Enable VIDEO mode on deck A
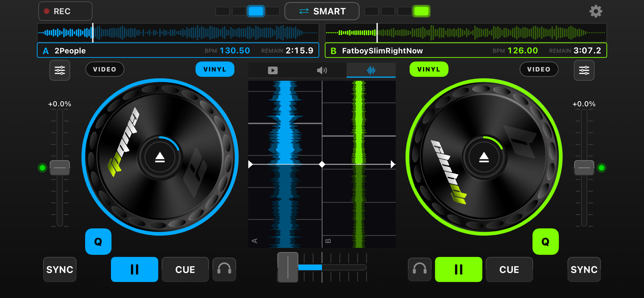The width and height of the screenshot is (644, 298). [105, 69]
